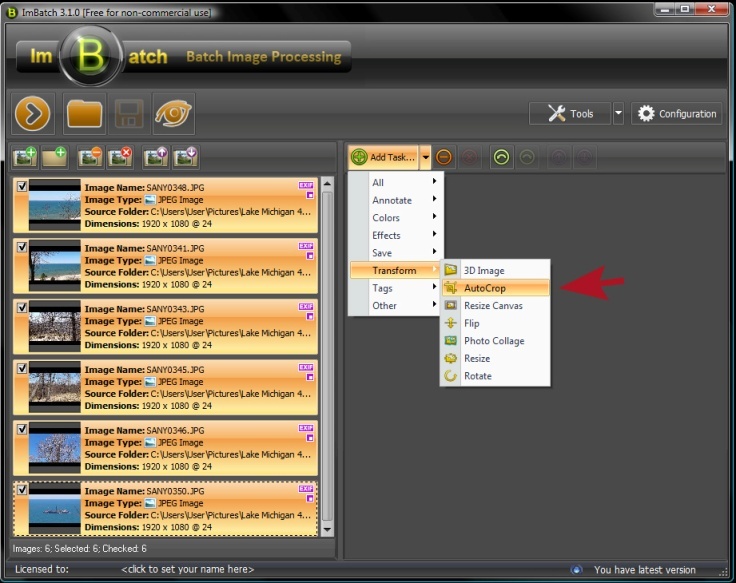This screenshot has width=736, height=583.
Task: Expand the Annotate submenu
Action: (395, 200)
